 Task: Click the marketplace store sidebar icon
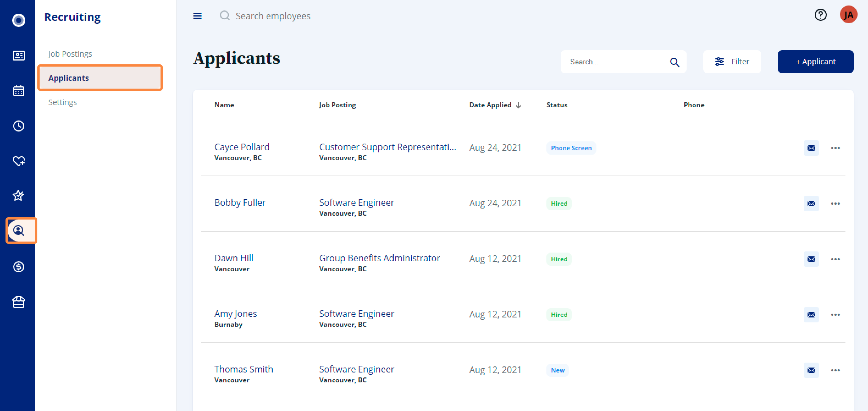click(18, 302)
